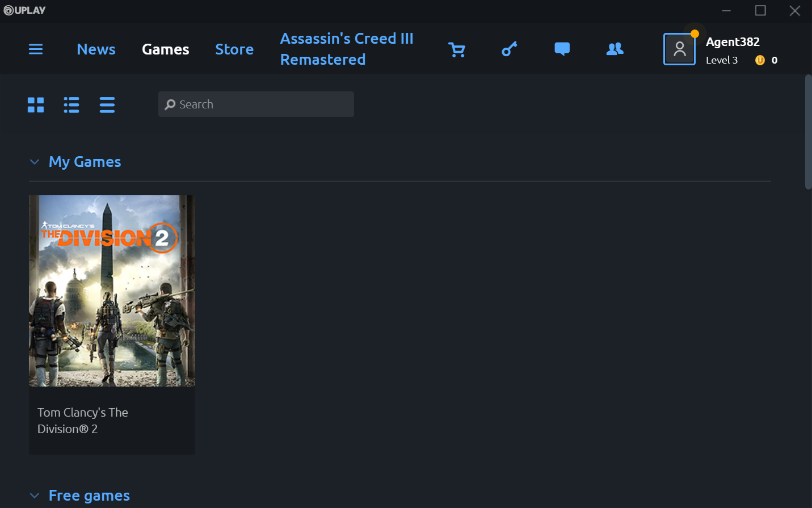Open the friends list icon

[615, 49]
